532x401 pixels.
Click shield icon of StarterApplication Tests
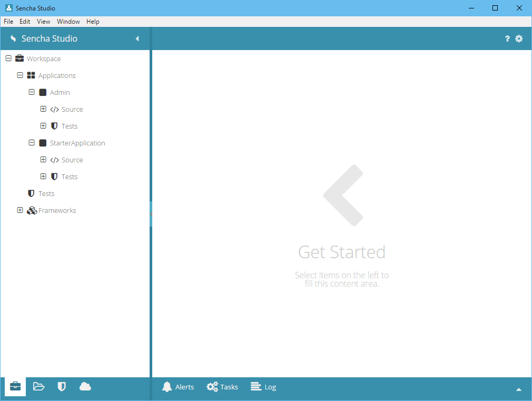pyautogui.click(x=54, y=177)
